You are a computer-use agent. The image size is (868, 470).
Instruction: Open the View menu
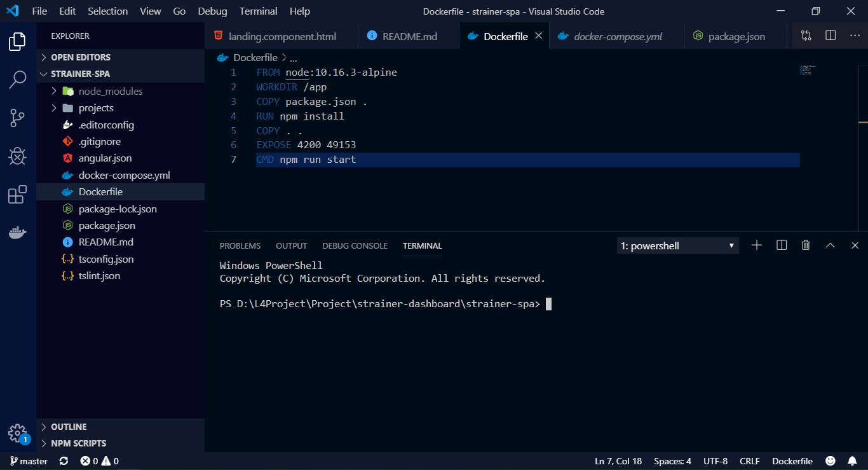point(151,11)
